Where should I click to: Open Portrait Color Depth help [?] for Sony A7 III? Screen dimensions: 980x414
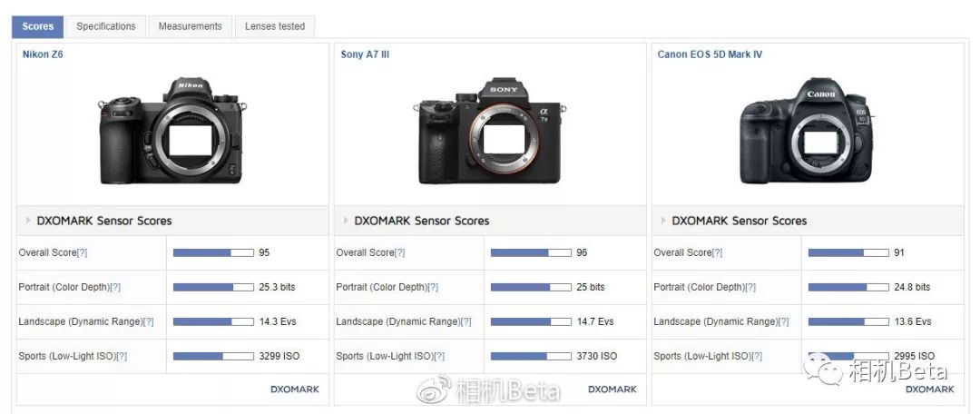point(433,287)
